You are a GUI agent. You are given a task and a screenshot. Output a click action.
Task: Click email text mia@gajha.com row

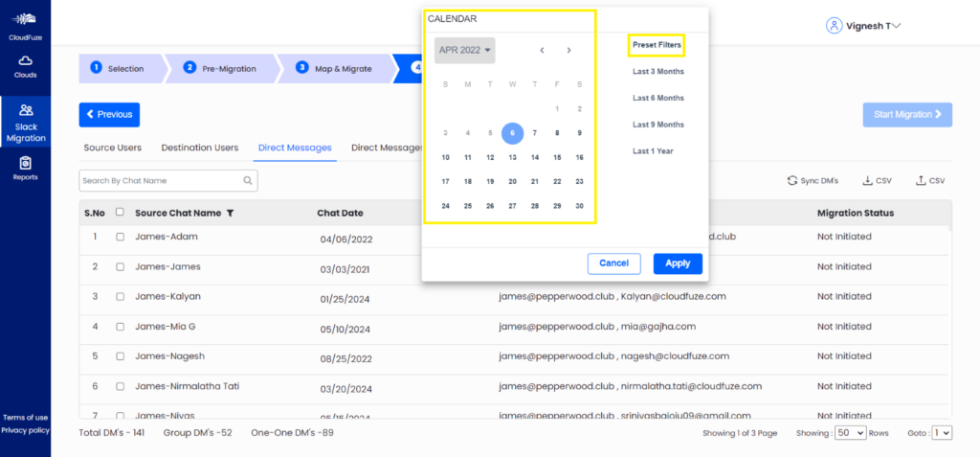tap(658, 327)
